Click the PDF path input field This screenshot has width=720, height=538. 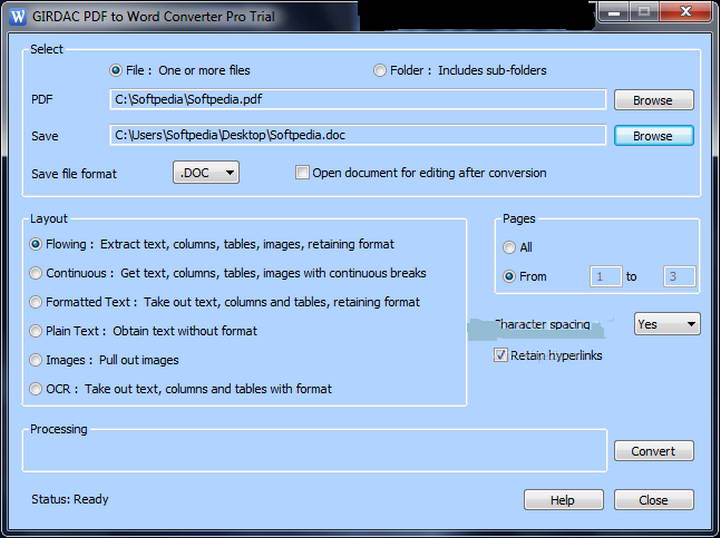coord(358,99)
